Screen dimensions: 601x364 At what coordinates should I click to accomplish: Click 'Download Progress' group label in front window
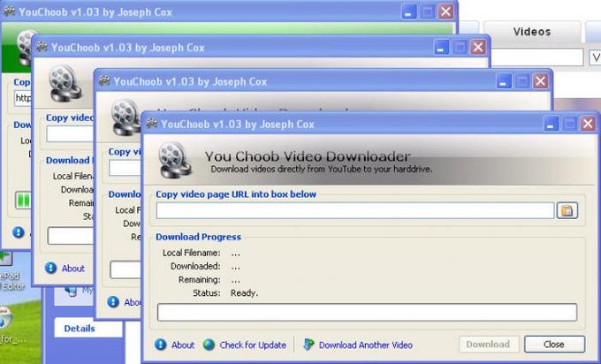coord(198,237)
